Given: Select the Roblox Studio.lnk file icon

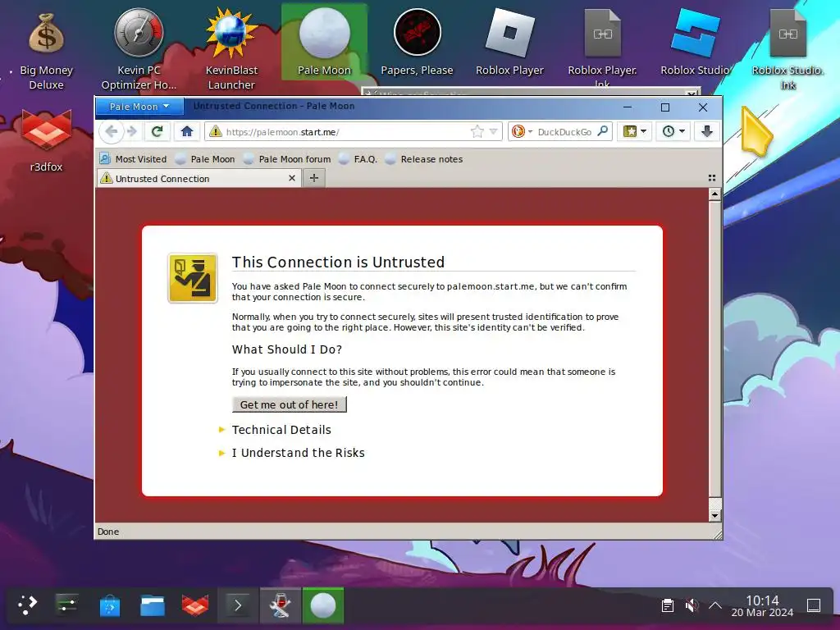Looking at the screenshot, I should pos(787,49).
